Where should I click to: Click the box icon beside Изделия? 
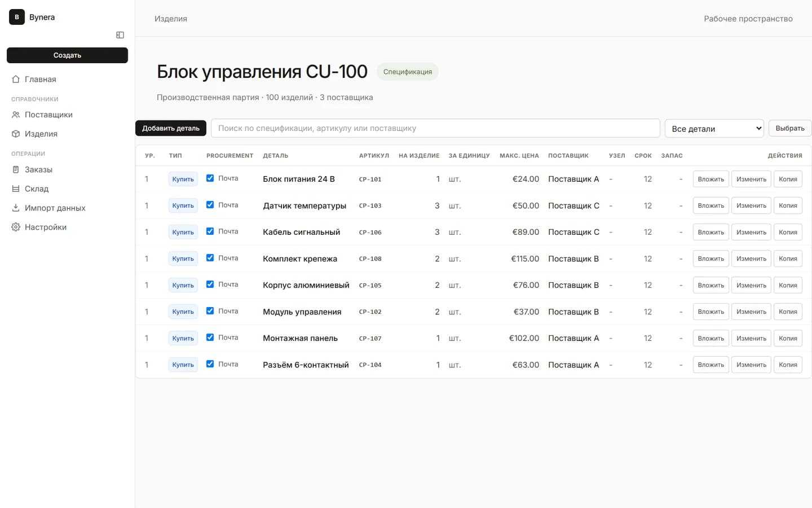point(16,134)
